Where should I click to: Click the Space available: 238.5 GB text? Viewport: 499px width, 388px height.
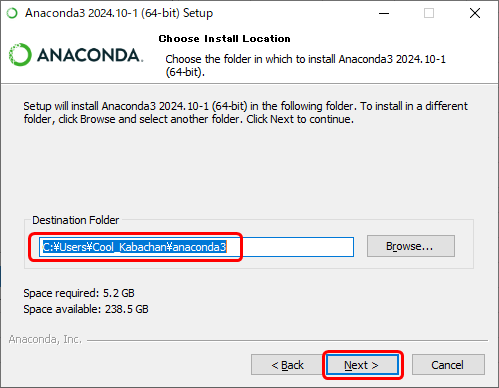(86, 309)
